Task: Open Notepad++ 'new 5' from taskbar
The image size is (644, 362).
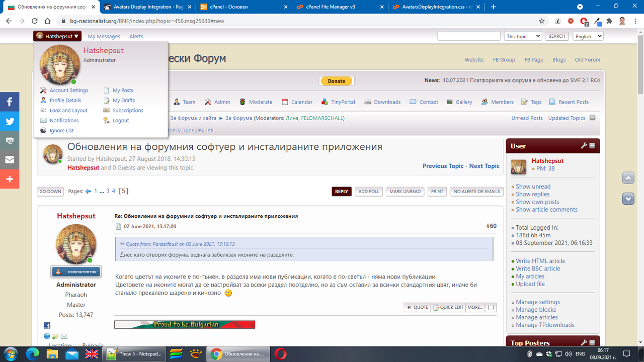Action: coord(134,354)
